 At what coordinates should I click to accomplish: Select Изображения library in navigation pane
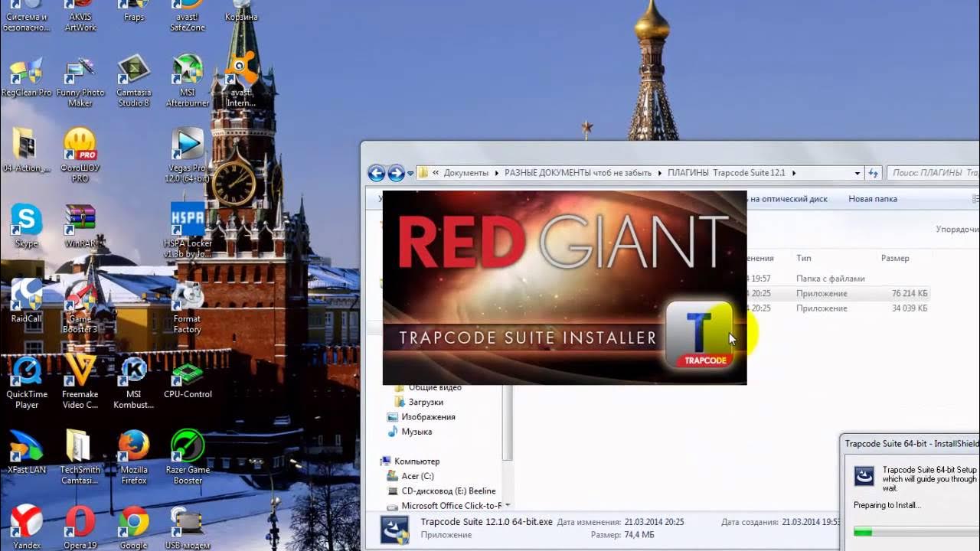[421, 417]
